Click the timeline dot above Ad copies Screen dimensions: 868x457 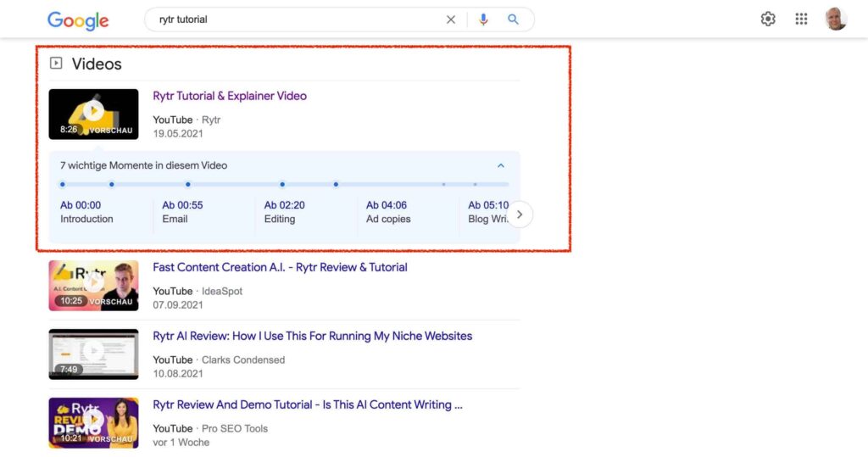pos(282,185)
